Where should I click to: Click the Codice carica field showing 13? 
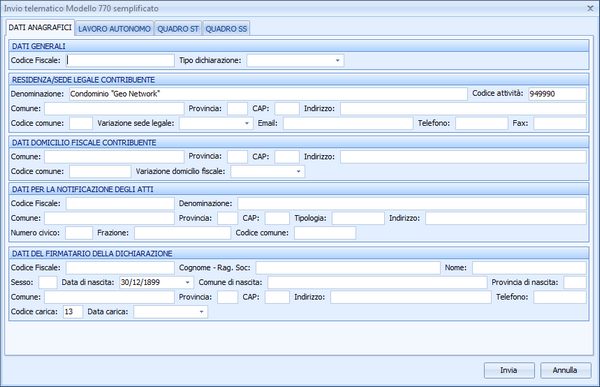tap(73, 312)
